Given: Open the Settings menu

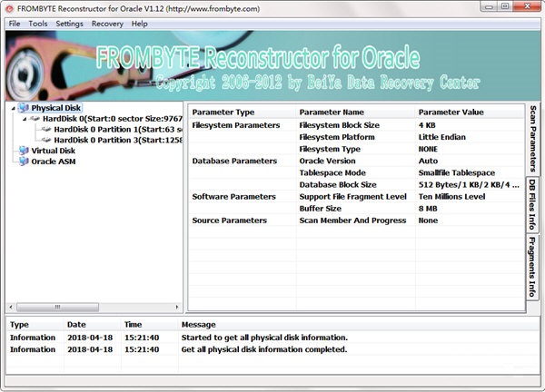Looking at the screenshot, I should coord(70,24).
